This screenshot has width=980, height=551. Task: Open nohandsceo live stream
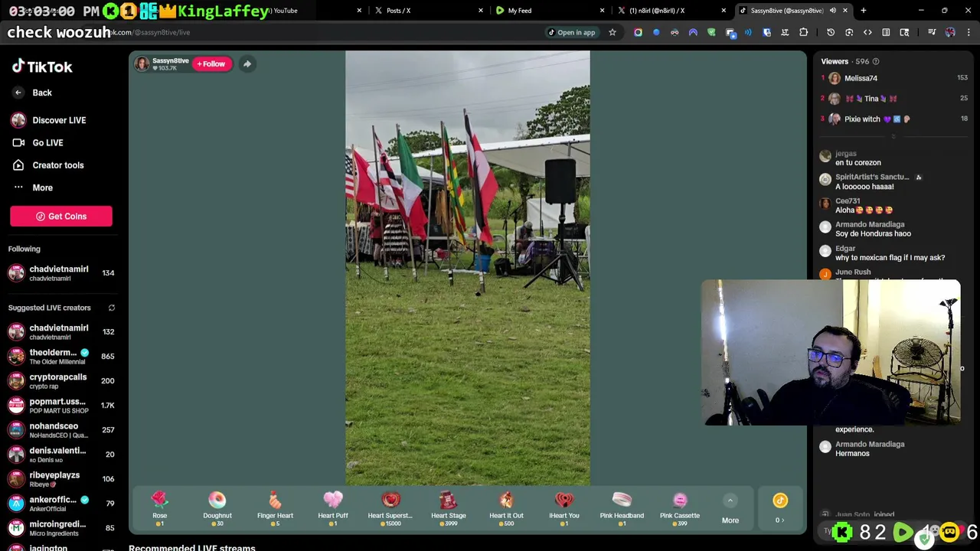tap(61, 430)
